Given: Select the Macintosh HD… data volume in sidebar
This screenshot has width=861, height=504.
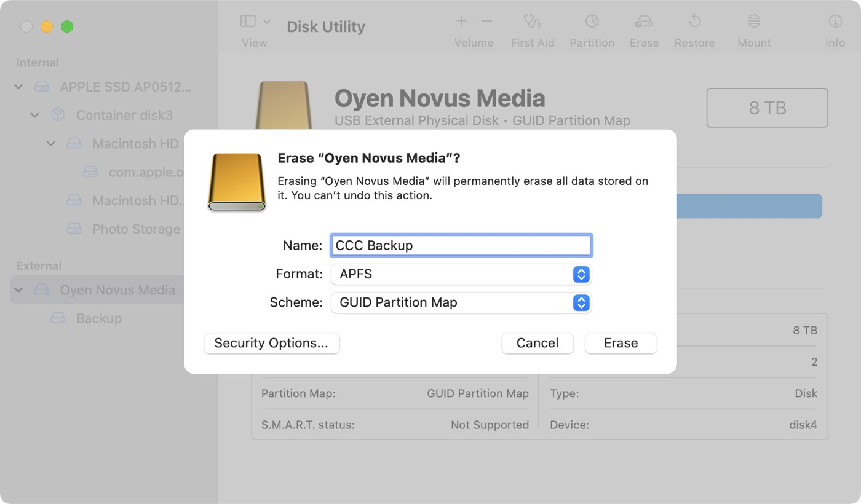Looking at the screenshot, I should click(x=139, y=200).
